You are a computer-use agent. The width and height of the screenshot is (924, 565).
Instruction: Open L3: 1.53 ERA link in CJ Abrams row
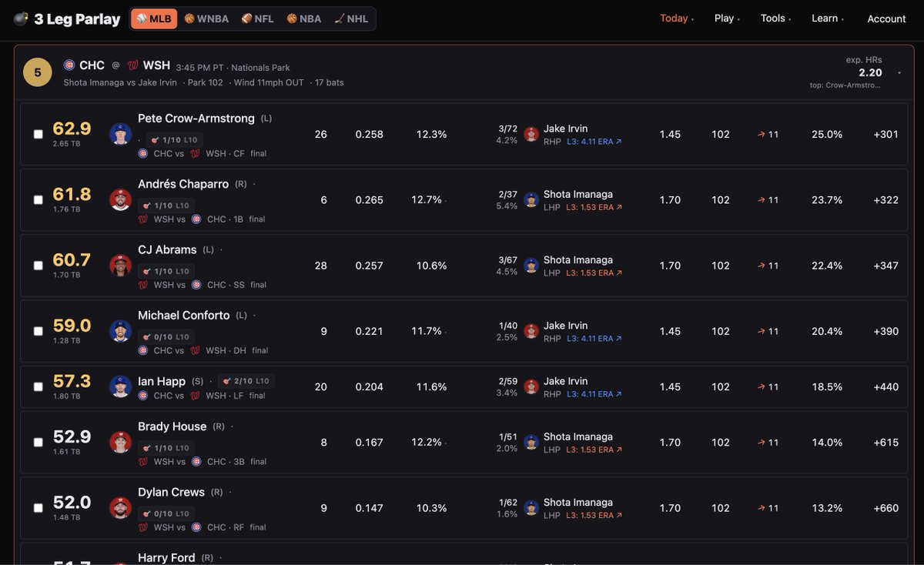[594, 272]
